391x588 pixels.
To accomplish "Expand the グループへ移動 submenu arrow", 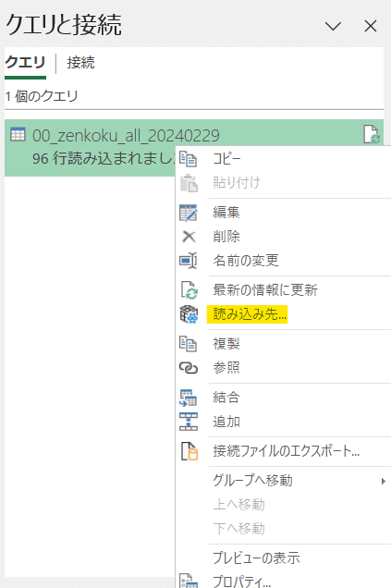I will (x=383, y=481).
